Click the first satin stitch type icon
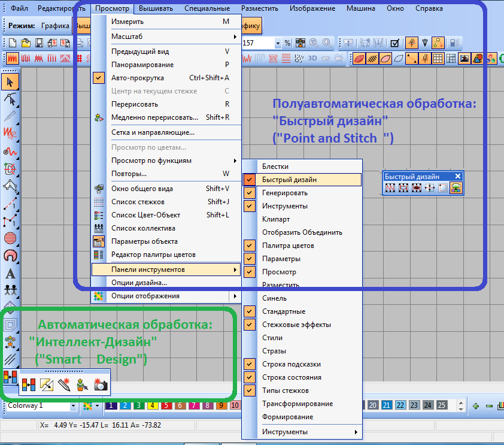This screenshot has height=445, width=504. (12, 59)
